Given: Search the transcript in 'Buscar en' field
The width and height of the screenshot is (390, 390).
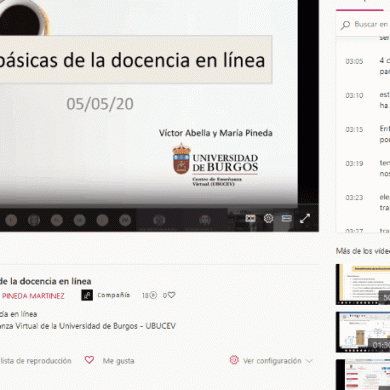Looking at the screenshot, I should point(363,24).
